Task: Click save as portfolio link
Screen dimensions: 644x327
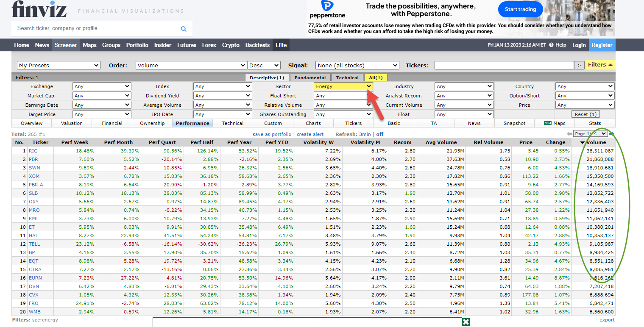Action: click(272, 134)
